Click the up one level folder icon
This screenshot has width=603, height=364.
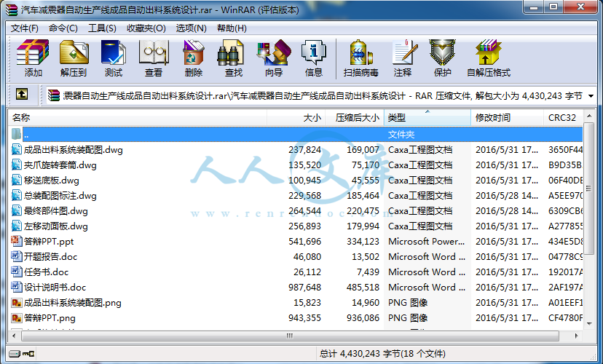tap(22, 94)
